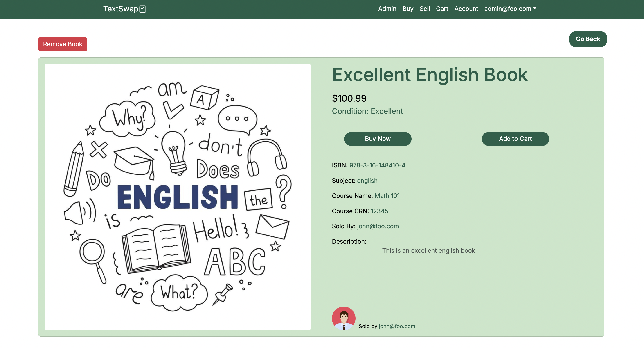
Task: View the Cart page
Action: [x=442, y=9]
